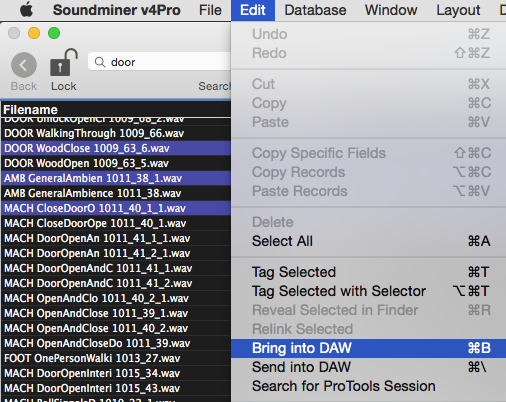Select MACH OpenAndClose 1011_39_1.wav row

115,313
